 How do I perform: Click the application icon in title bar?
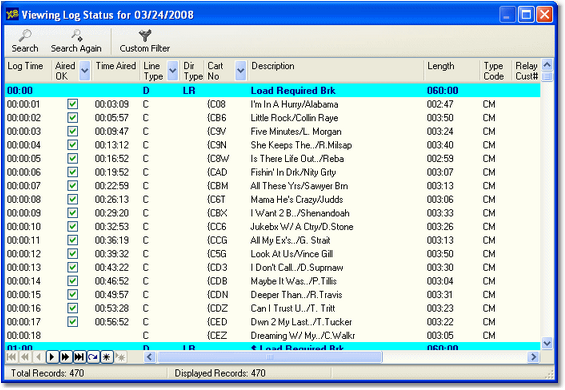(12, 14)
